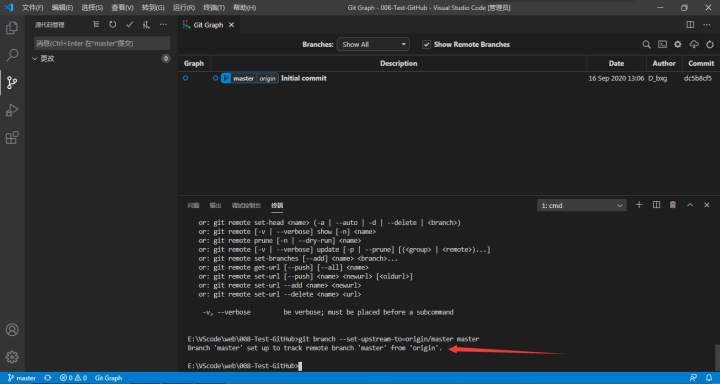The height and width of the screenshot is (384, 720).
Task: Create a new terminal with plus icon
Action: [x=639, y=205]
